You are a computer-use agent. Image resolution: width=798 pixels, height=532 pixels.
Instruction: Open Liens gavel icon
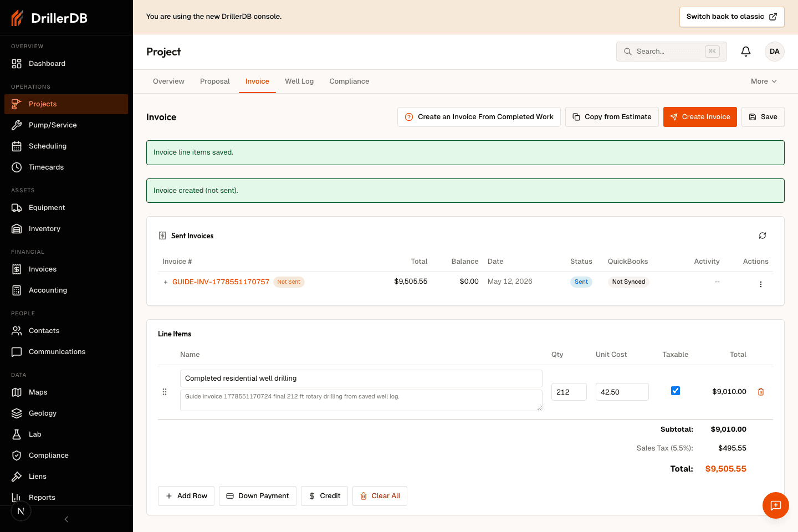click(17, 477)
